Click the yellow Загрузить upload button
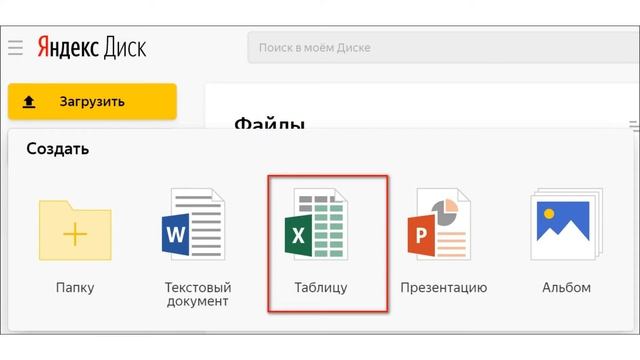The image size is (640, 360). (92, 102)
